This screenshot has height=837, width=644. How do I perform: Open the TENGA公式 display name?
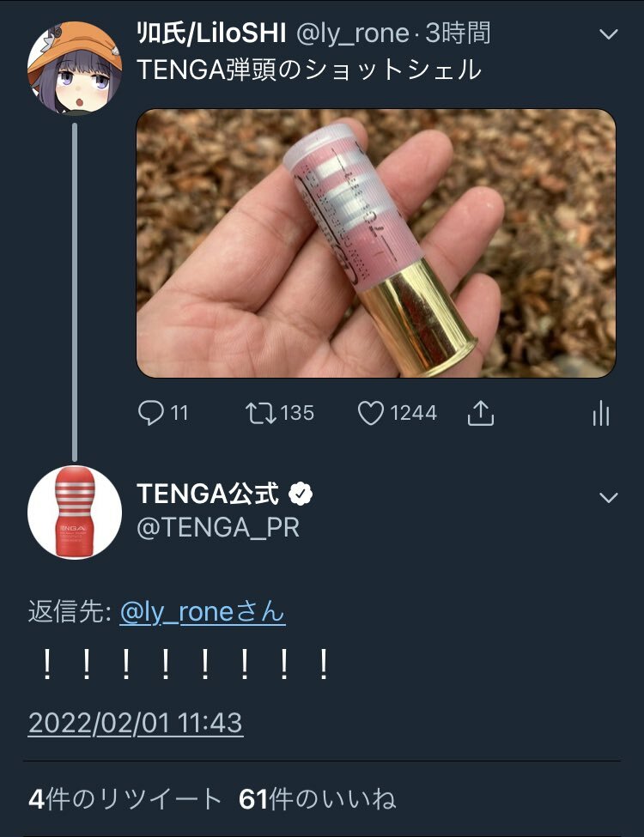pos(208,494)
